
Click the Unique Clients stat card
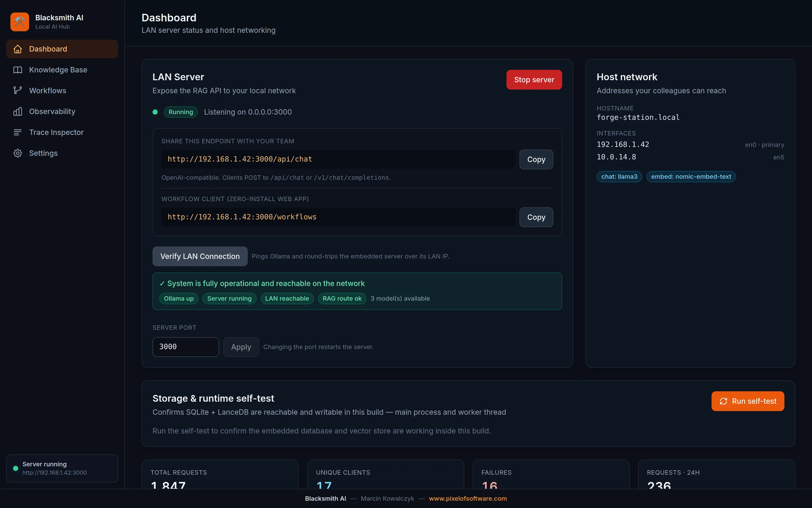385,474
